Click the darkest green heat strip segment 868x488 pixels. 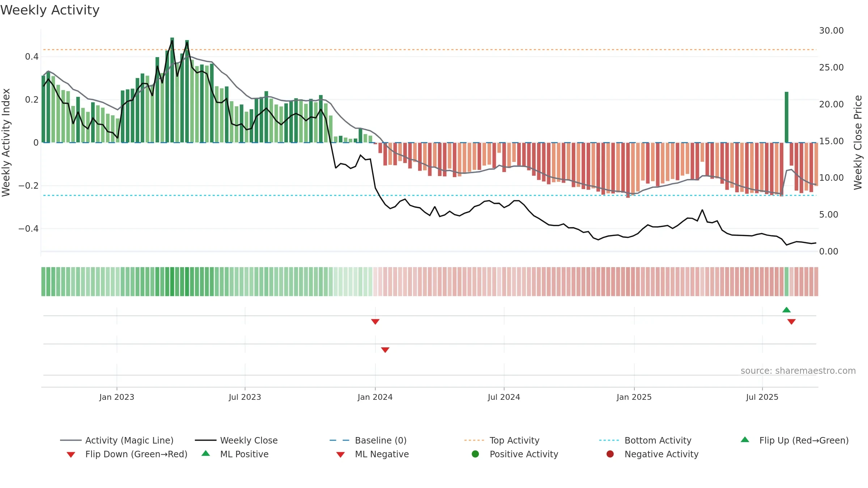[172, 282]
